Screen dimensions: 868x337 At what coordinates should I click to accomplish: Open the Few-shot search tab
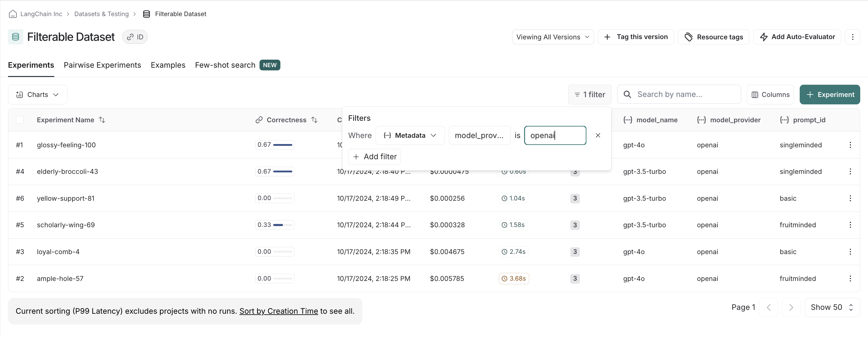225,65
